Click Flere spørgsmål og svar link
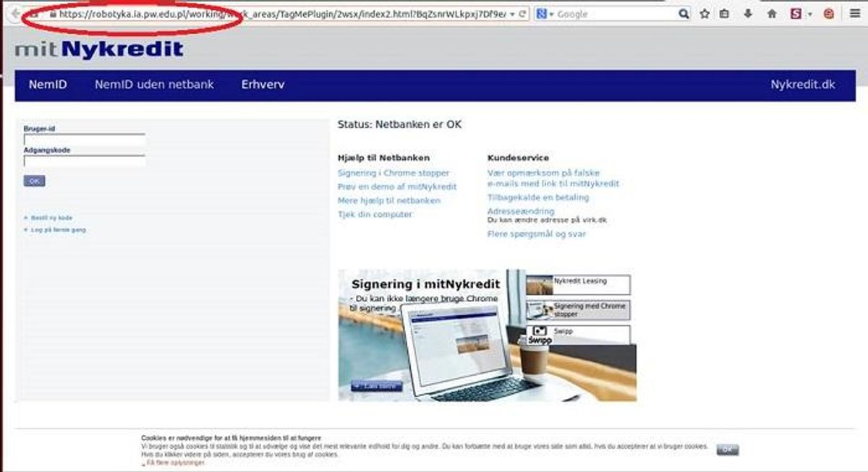The width and height of the screenshot is (868, 472). click(537, 234)
